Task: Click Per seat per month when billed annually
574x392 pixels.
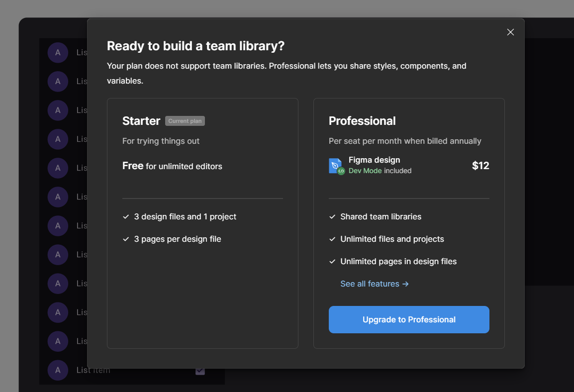Action: (x=405, y=141)
